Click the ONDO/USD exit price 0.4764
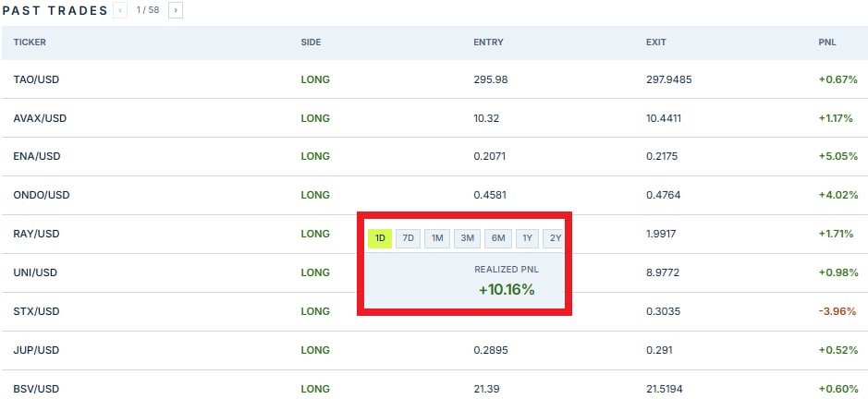The width and height of the screenshot is (868, 399). (663, 196)
